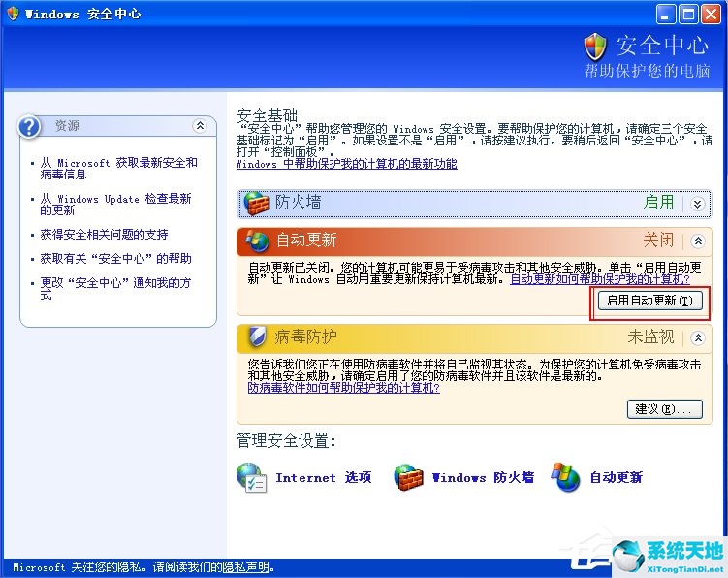The image size is (728, 578).
Task: Click the 病毒防护 section header title
Action: point(305,337)
